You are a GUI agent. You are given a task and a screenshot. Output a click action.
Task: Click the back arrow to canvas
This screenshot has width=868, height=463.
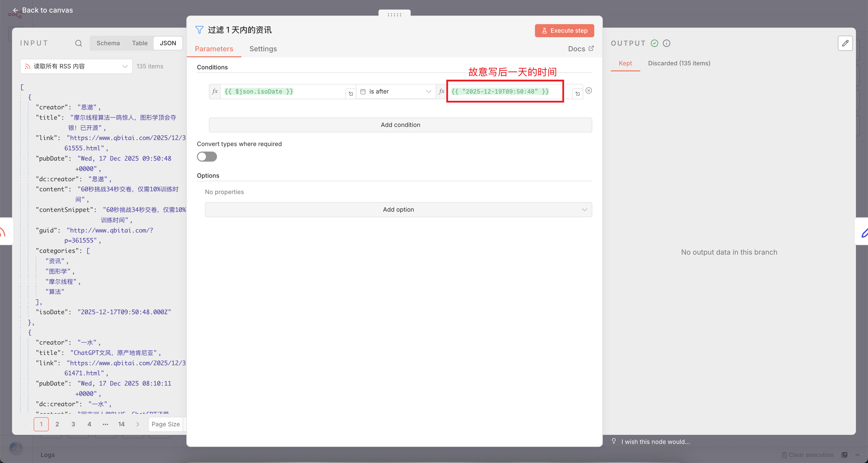pos(16,10)
